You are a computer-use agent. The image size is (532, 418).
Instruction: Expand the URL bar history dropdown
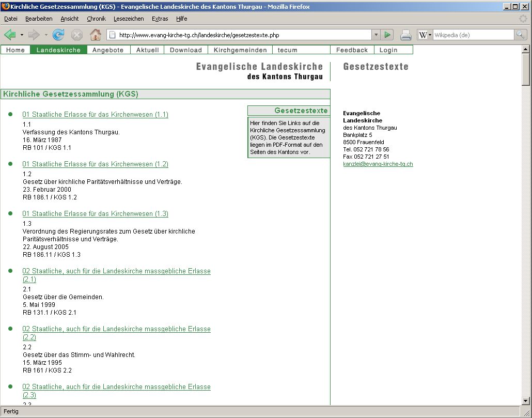376,35
